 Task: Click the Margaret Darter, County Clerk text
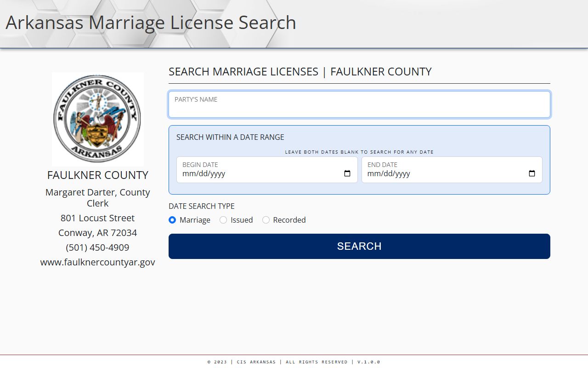pyautogui.click(x=97, y=198)
